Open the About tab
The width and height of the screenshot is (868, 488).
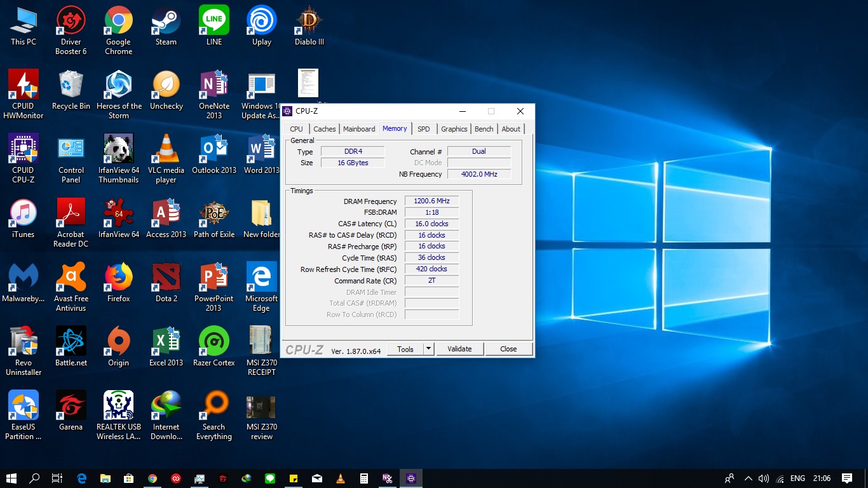(511, 129)
